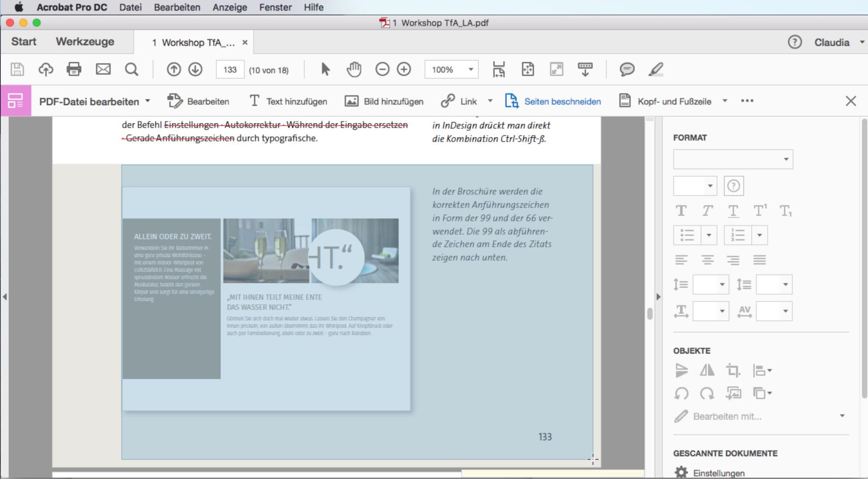The image size is (868, 479).
Task: Open the search magnifier tool
Action: click(132, 69)
